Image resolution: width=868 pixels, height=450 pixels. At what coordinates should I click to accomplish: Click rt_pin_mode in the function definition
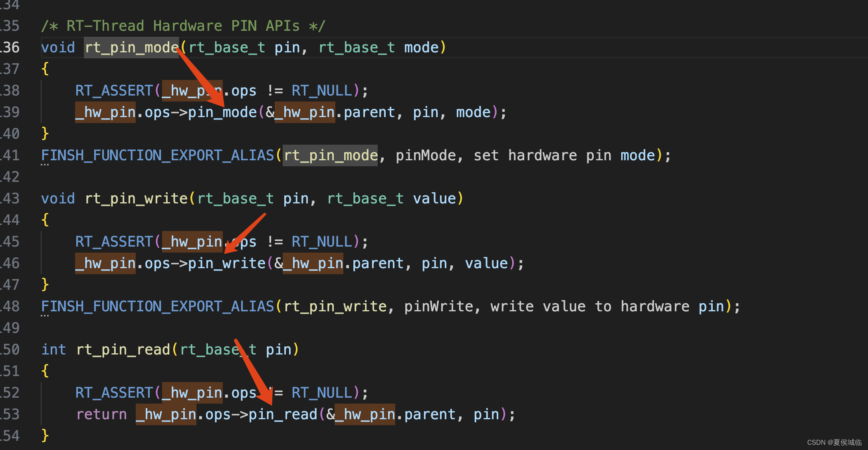pyautogui.click(x=131, y=48)
